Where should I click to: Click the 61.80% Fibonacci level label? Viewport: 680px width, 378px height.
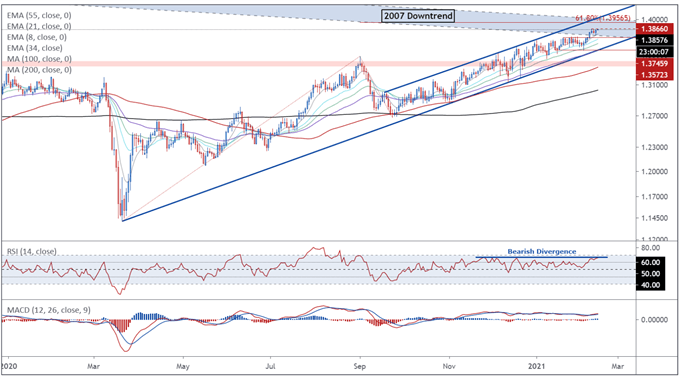(x=603, y=18)
